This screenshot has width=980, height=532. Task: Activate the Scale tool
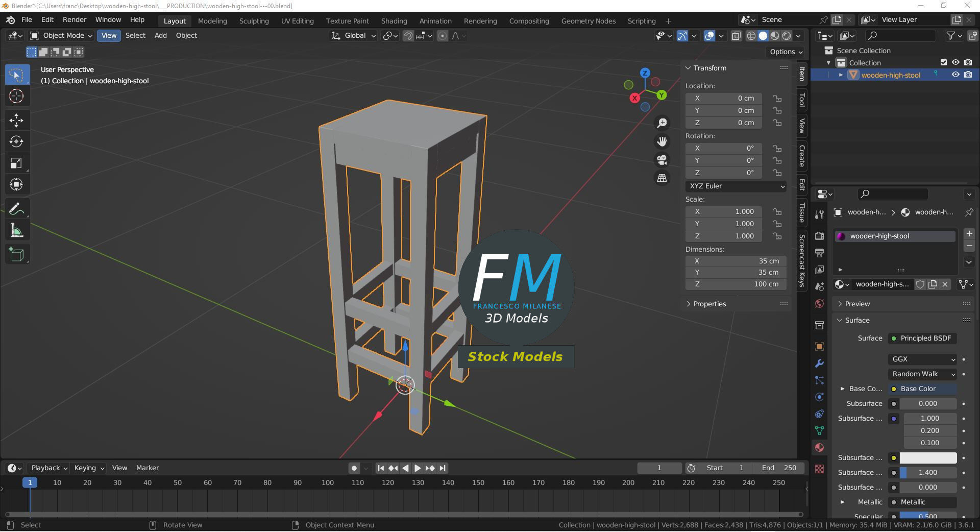16,163
